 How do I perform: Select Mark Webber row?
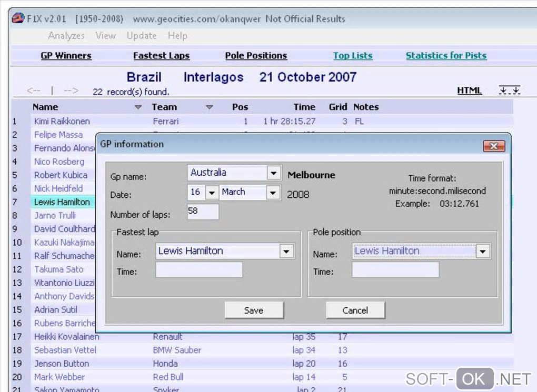pyautogui.click(x=59, y=377)
